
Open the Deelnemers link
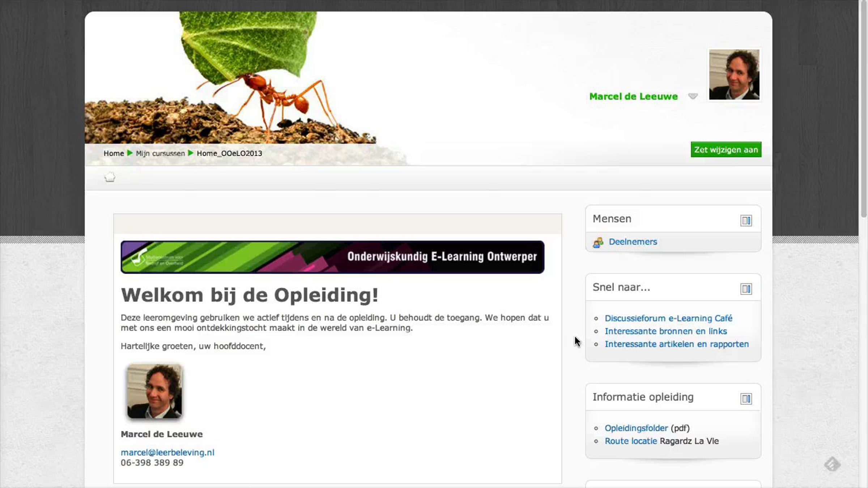(x=633, y=242)
